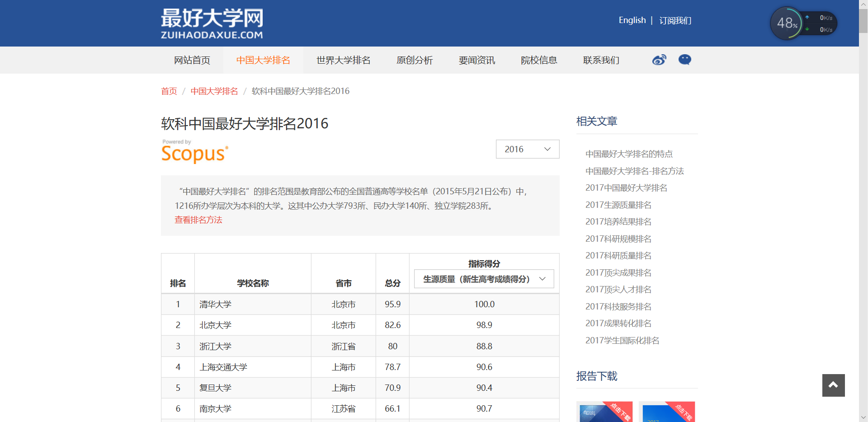
Task: Open the Weibo social icon
Action: tap(659, 60)
